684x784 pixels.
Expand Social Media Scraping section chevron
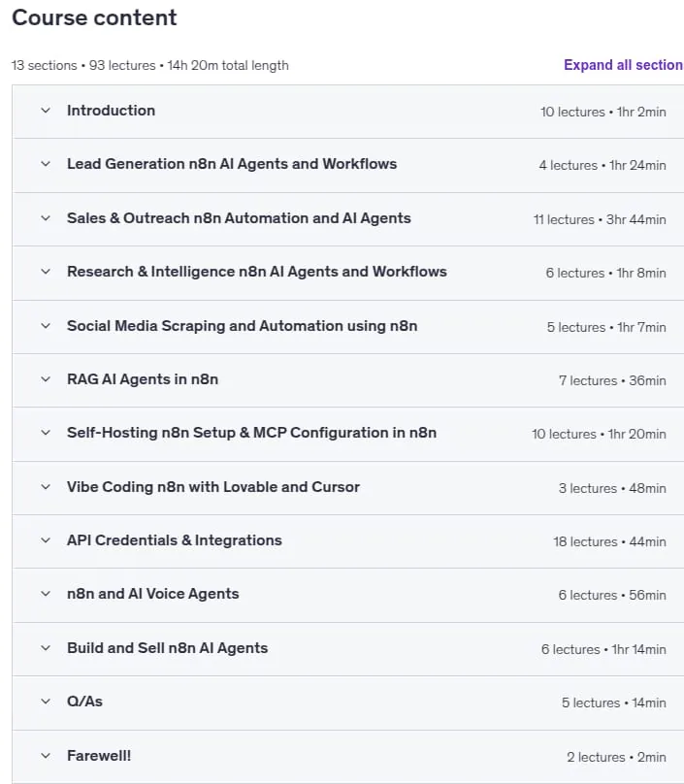[46, 326]
